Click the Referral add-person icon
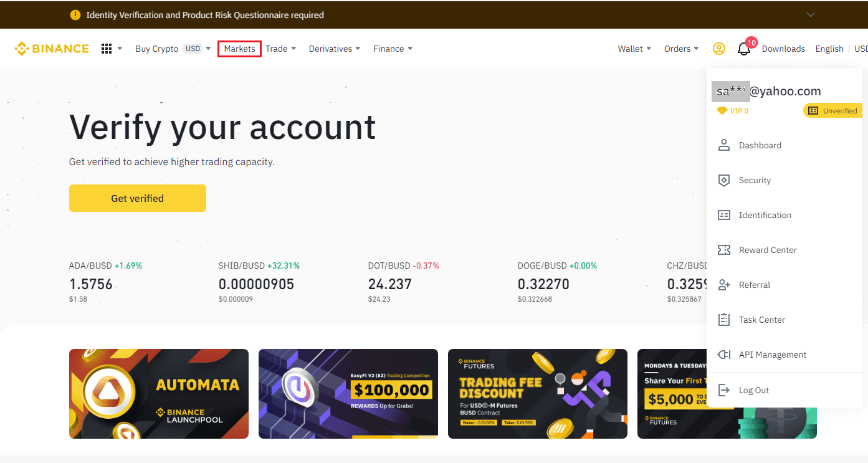The image size is (868, 463). [724, 285]
